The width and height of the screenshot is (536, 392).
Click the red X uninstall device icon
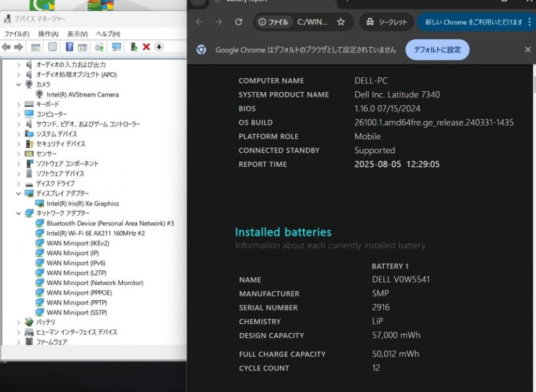click(146, 47)
